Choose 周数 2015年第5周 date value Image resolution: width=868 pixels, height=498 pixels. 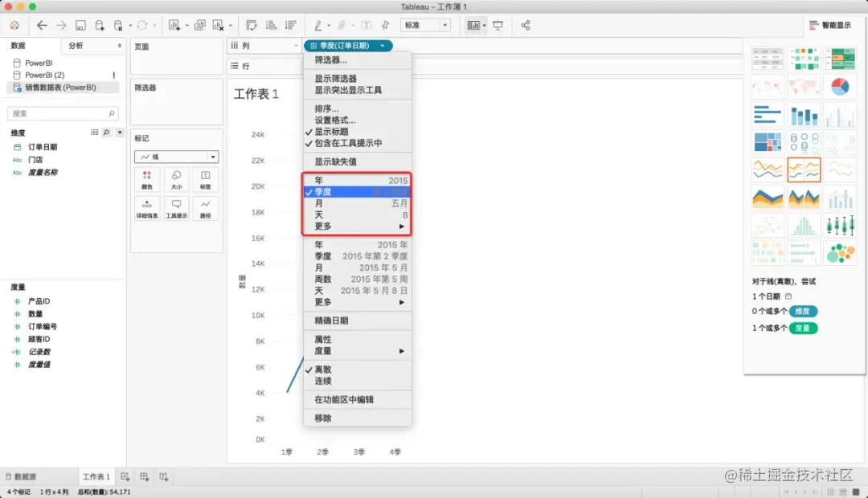pyautogui.click(x=358, y=279)
